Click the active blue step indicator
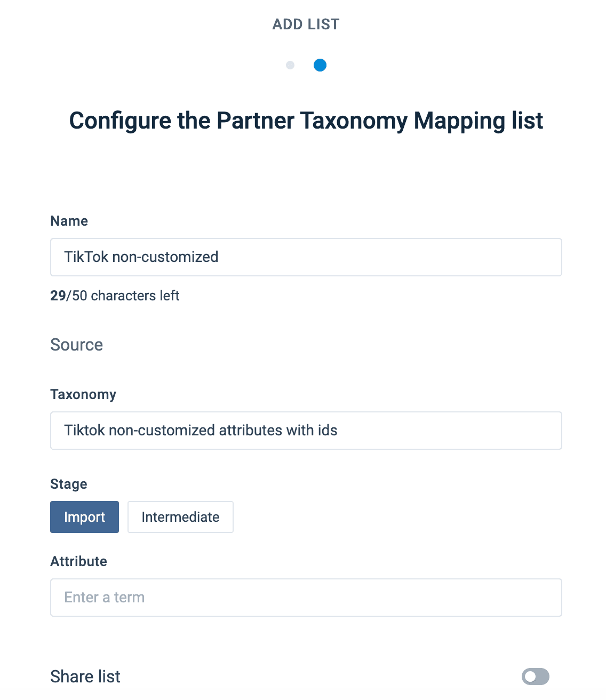Screen dimensions: 606x700 coord(320,65)
